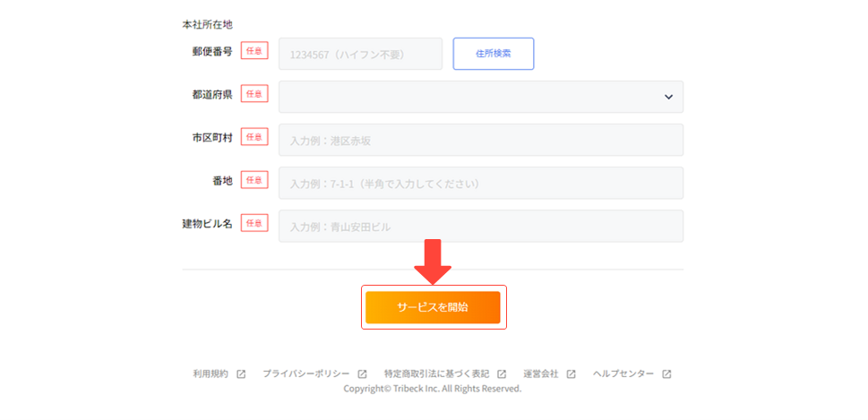
Task: Click the 都道府県 label
Action: (212, 95)
